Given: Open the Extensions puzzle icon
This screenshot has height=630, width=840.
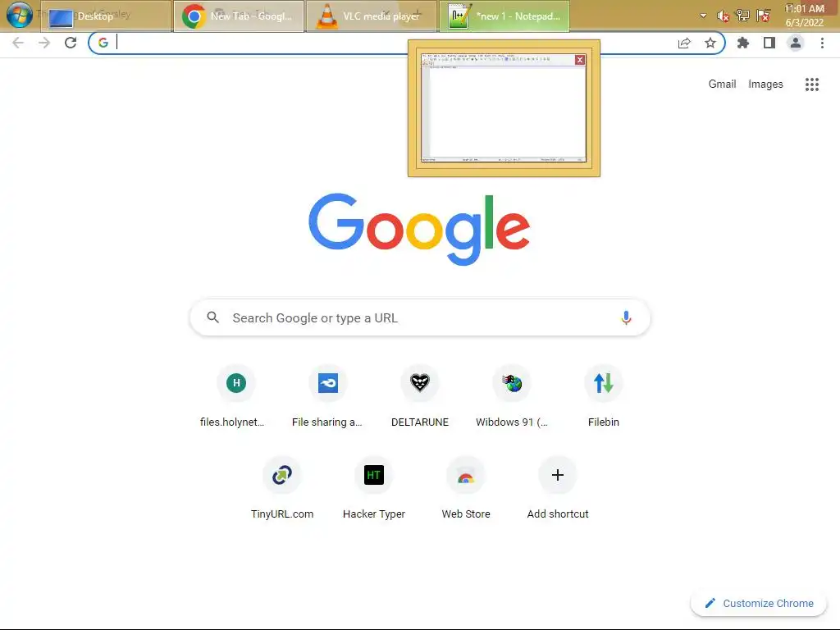Looking at the screenshot, I should pos(743,43).
